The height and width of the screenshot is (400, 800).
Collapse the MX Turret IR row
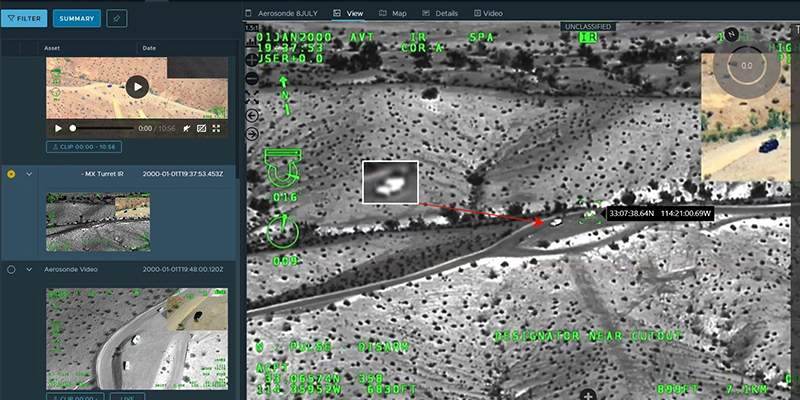click(29, 174)
